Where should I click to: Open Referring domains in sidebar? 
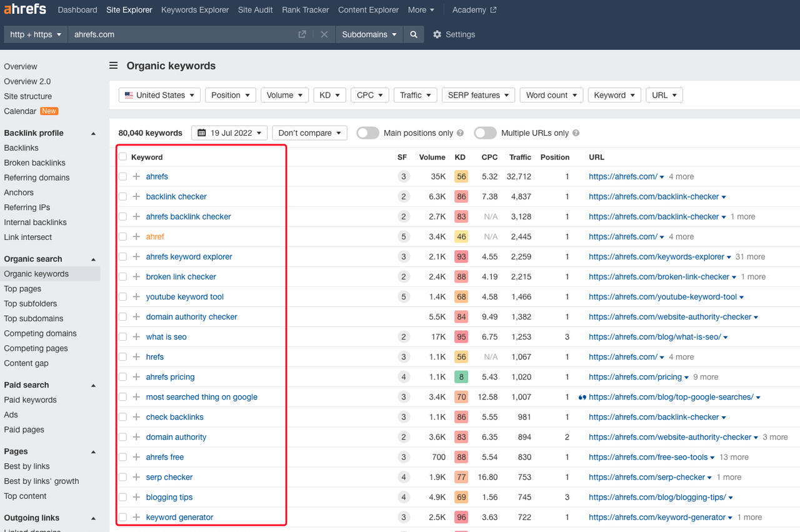(37, 178)
